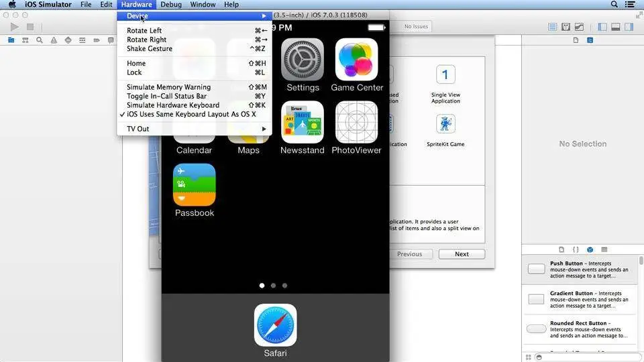Open the Settings app icon
This screenshot has height=362, width=644.
click(x=303, y=60)
